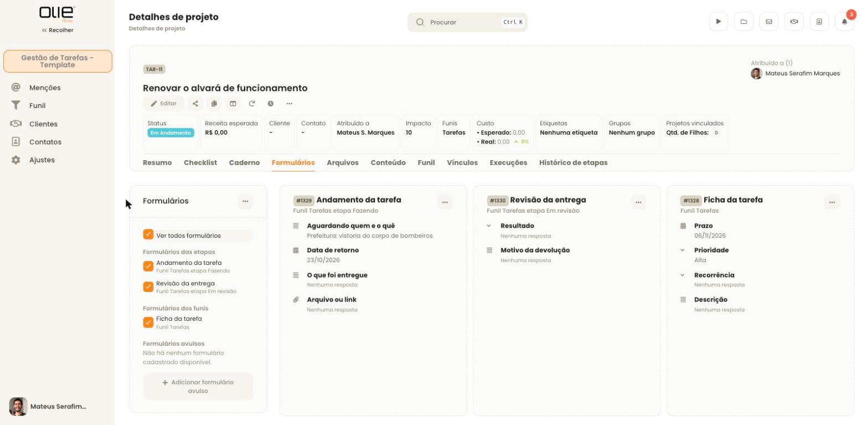Switch to the Execuções tab
Viewport: 868px width, 425px height.
pyautogui.click(x=508, y=162)
